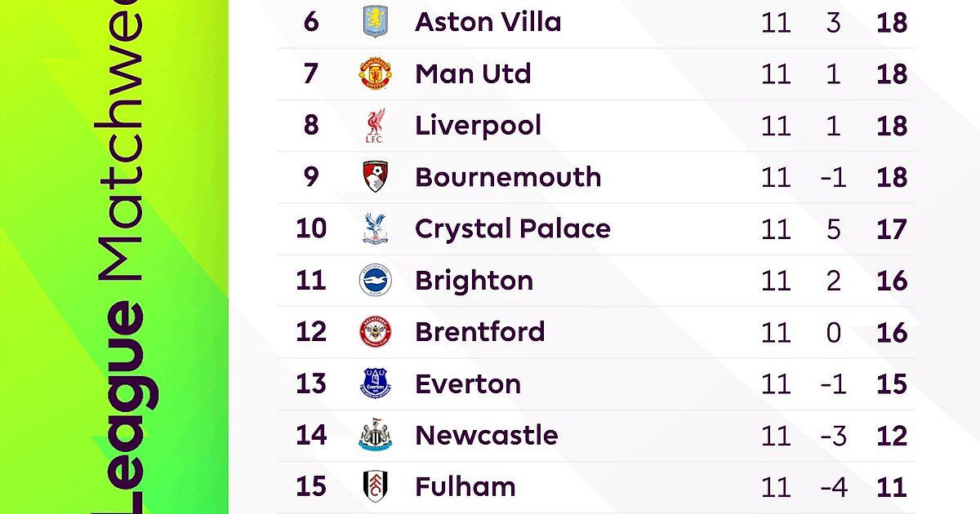Select the Brentford bee crest

pyautogui.click(x=376, y=332)
